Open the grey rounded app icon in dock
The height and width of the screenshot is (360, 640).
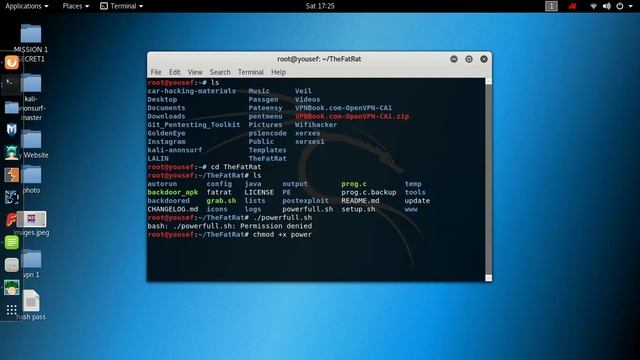[11, 265]
